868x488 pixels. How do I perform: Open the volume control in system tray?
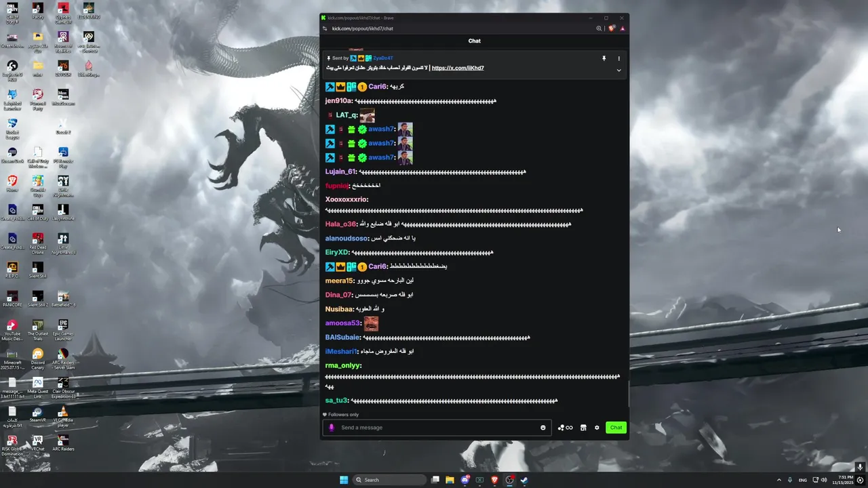point(824,480)
